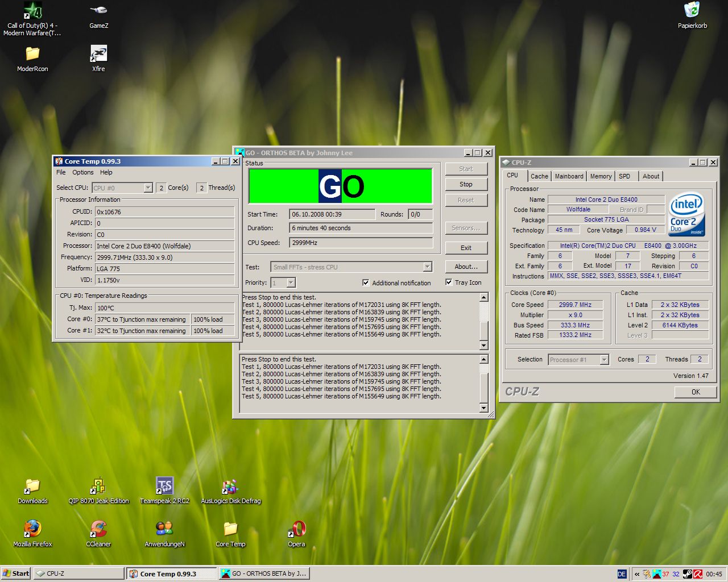This screenshot has width=728, height=582.
Task: Expand the Select CPU dropdown
Action: [148, 188]
